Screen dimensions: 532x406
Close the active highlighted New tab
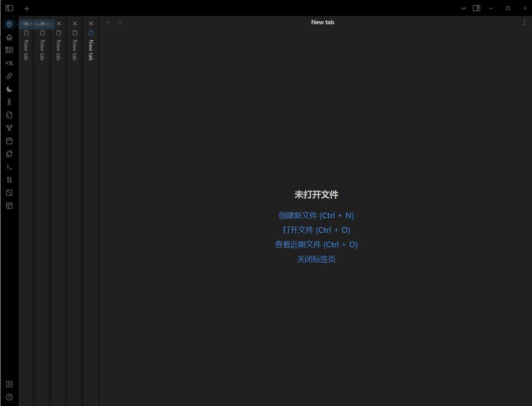pyautogui.click(x=91, y=24)
